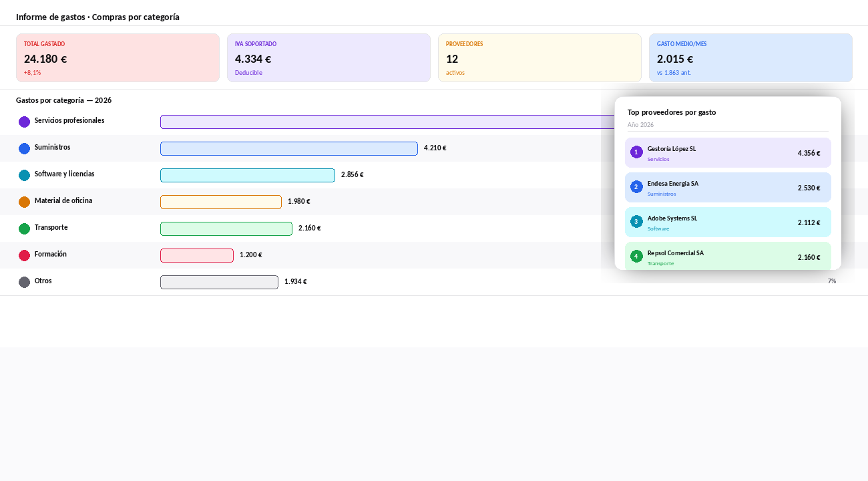Open the Gasto Medio/Mes card
This screenshot has width=868, height=481.
750,58
